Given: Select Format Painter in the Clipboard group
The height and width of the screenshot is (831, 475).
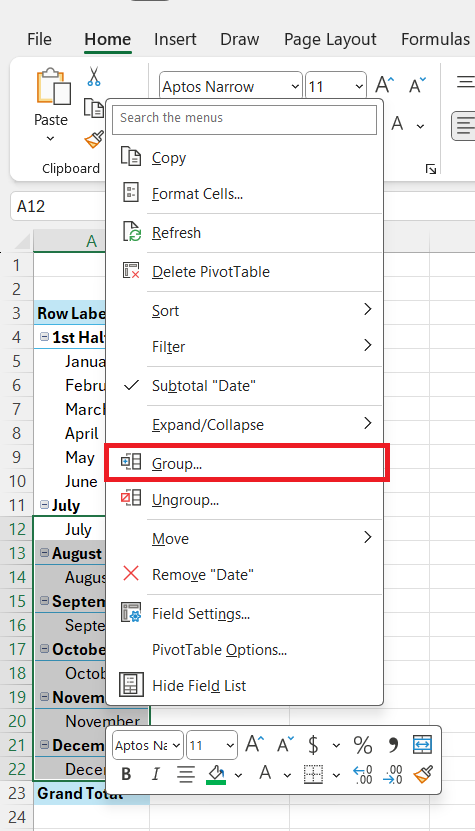Looking at the screenshot, I should pos(94,139).
